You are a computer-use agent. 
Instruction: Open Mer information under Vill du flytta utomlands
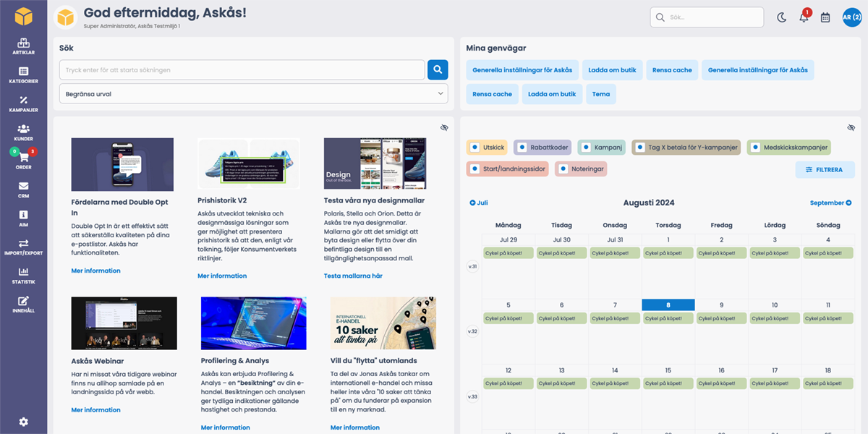pyautogui.click(x=355, y=427)
